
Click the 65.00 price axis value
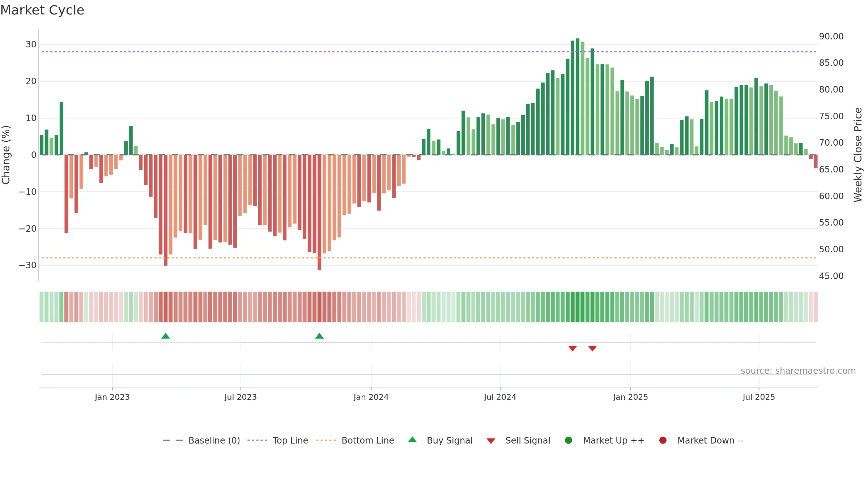pyautogui.click(x=831, y=170)
